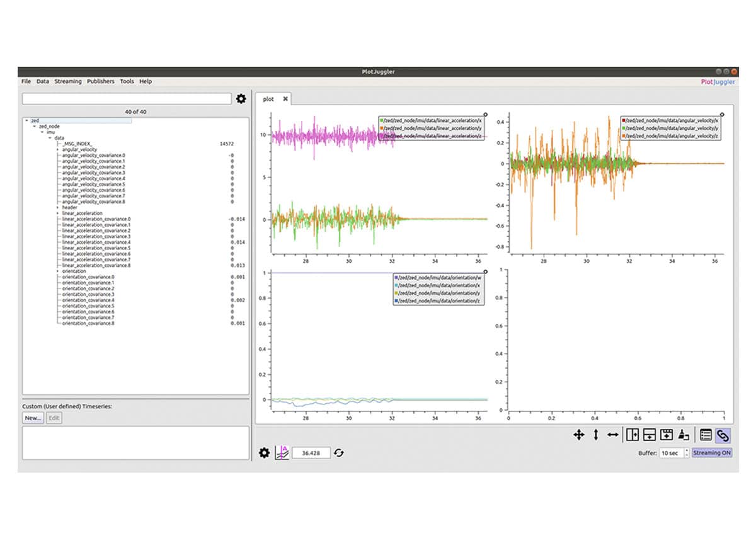
Task: Open settings gear next to filter box
Action: click(241, 99)
